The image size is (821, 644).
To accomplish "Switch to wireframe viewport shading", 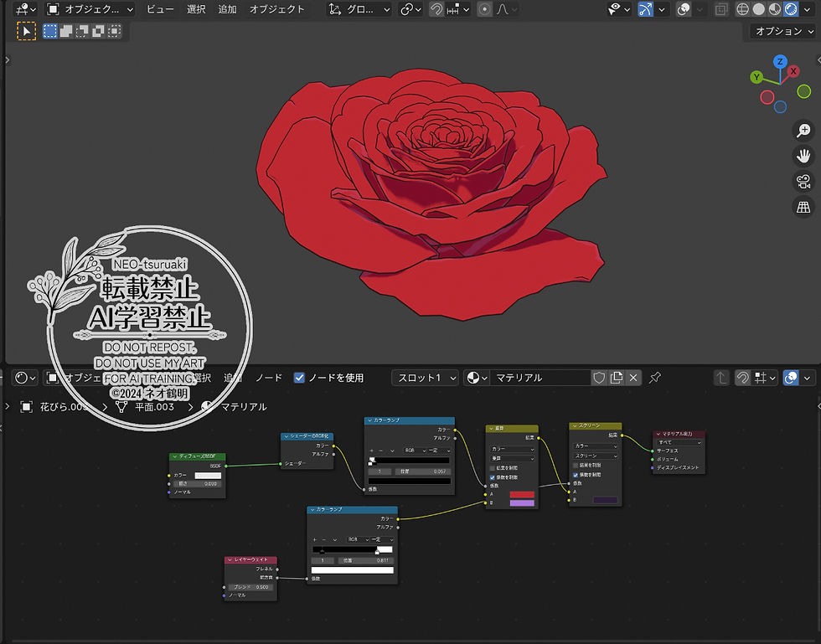I will [742, 9].
